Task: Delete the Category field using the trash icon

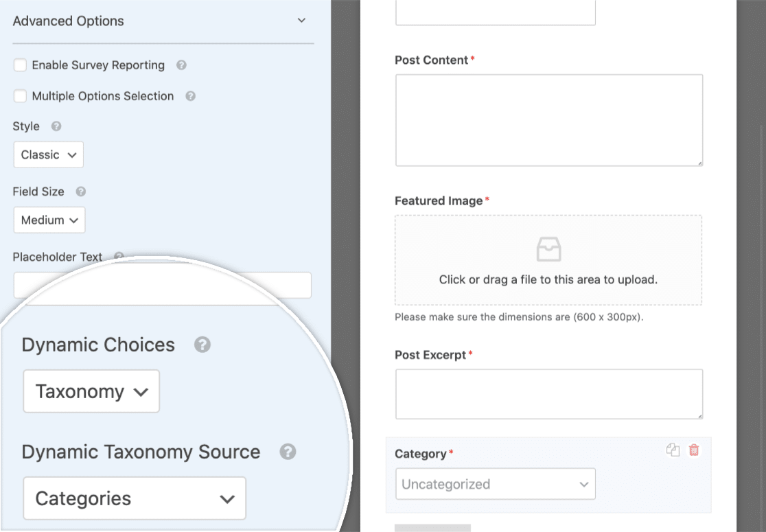Action: tap(694, 450)
